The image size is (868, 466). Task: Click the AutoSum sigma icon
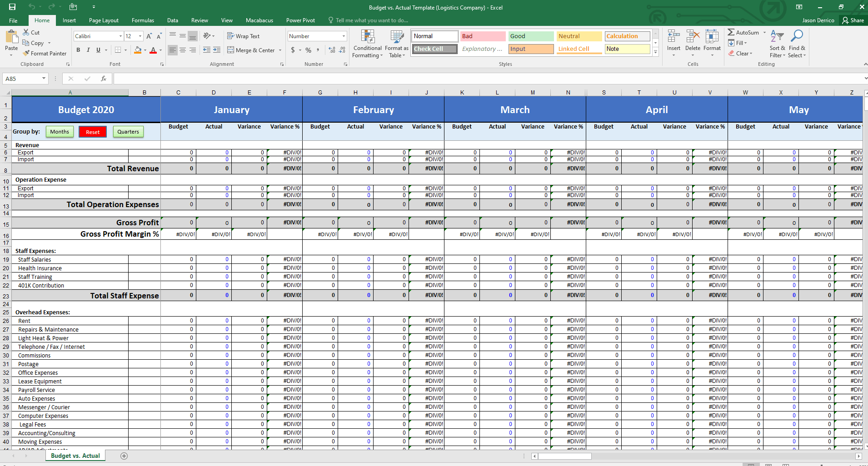(731, 32)
